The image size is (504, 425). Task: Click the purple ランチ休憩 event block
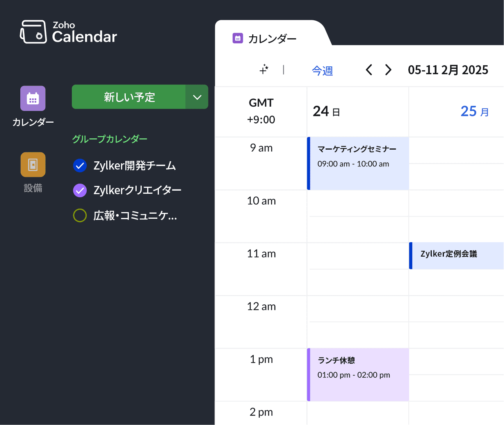(358, 374)
